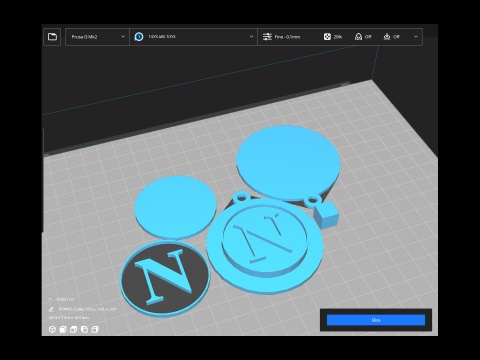
Task: Click the blue Slice button
Action: tap(376, 320)
